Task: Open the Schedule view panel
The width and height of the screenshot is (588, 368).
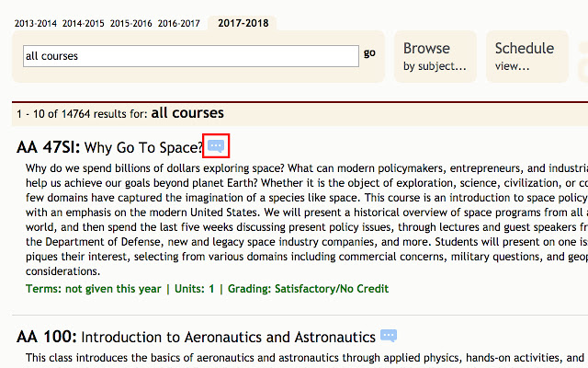Action: [x=525, y=55]
